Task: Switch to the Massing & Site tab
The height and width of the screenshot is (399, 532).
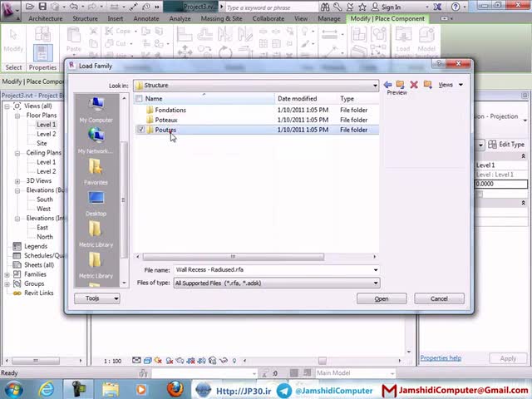Action: [x=222, y=18]
